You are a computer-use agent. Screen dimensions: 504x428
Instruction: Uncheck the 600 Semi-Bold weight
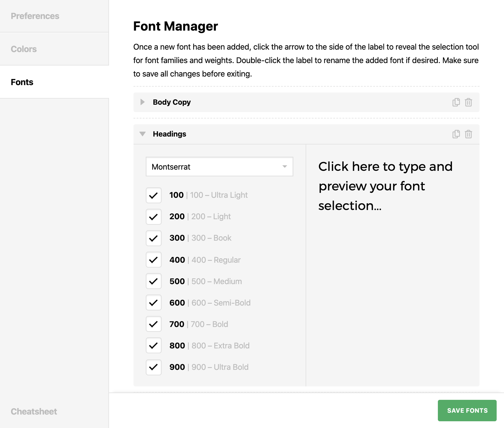pyautogui.click(x=153, y=303)
